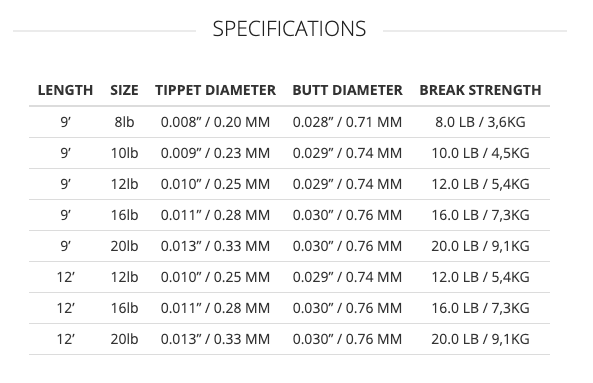Click the 12’ length cell in 12lb row

(65, 277)
